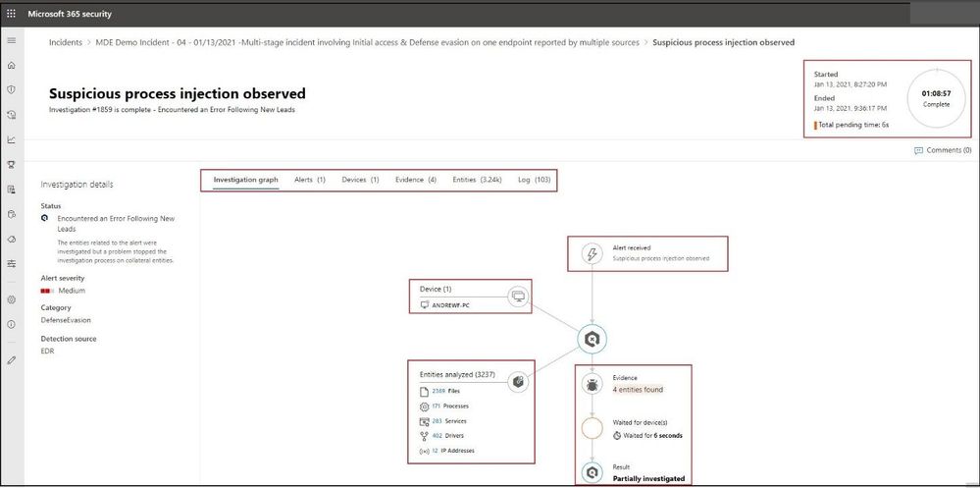Viewport: 980px width, 488px height.
Task: Go to Home in sidebar
Action: click(11, 65)
